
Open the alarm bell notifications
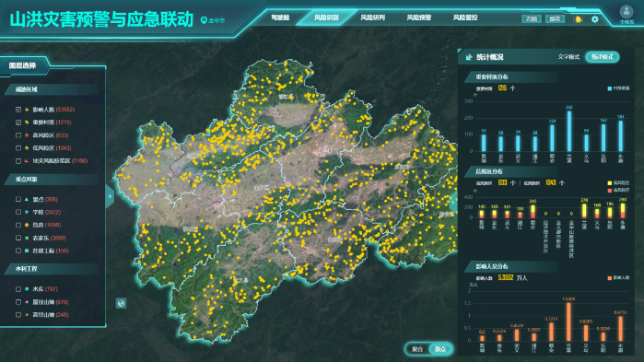click(x=579, y=19)
